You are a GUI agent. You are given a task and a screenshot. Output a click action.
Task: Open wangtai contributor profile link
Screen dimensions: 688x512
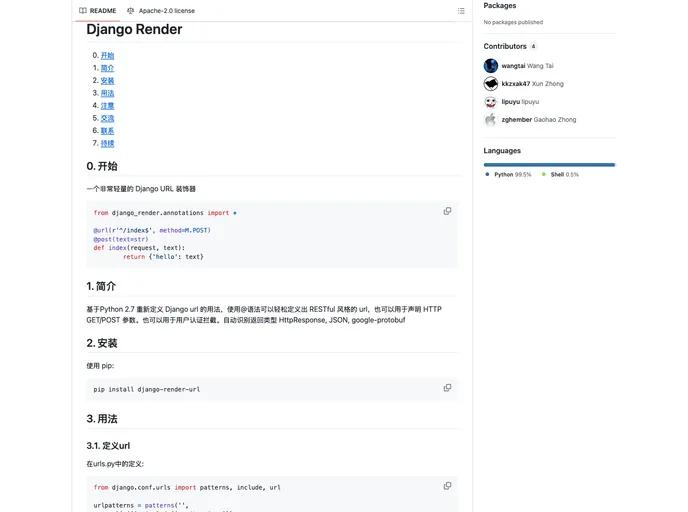click(x=527, y=66)
